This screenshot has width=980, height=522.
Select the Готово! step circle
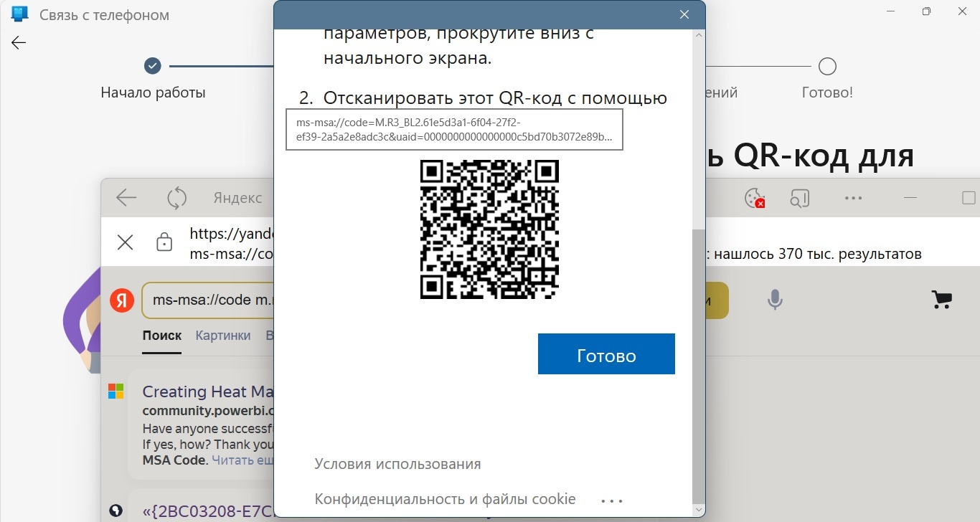point(827,67)
